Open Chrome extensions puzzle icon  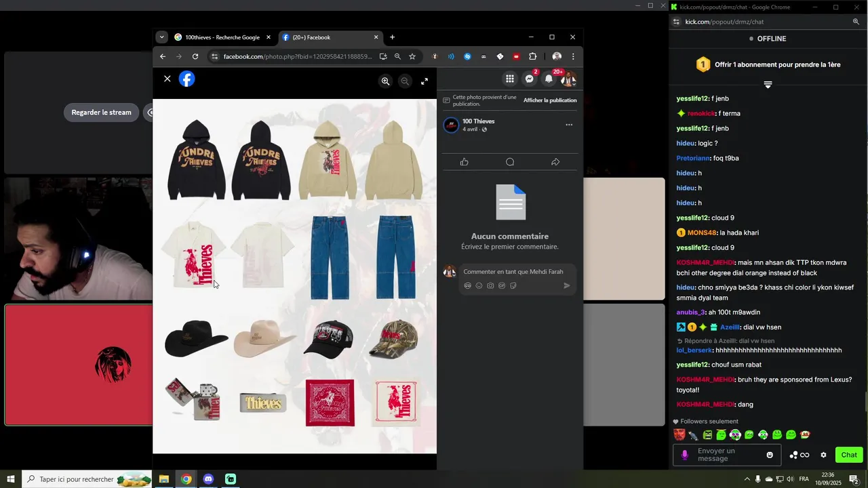click(532, 57)
